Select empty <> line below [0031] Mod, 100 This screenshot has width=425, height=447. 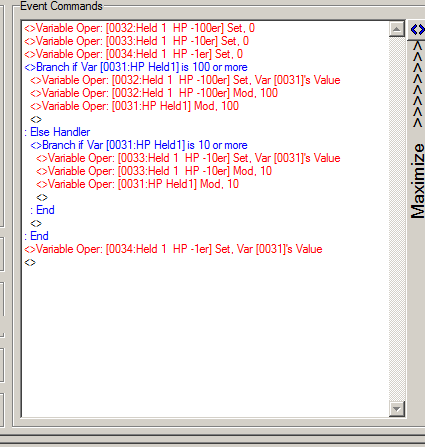click(x=36, y=119)
